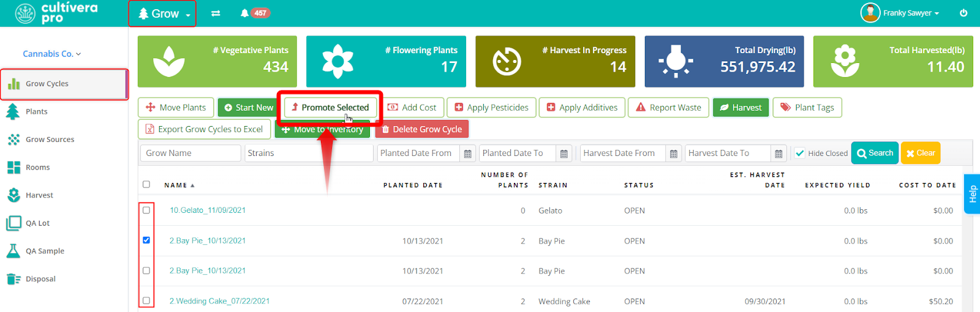Click Start New grow cycle button
Image resolution: width=980 pixels, height=312 pixels.
[248, 108]
